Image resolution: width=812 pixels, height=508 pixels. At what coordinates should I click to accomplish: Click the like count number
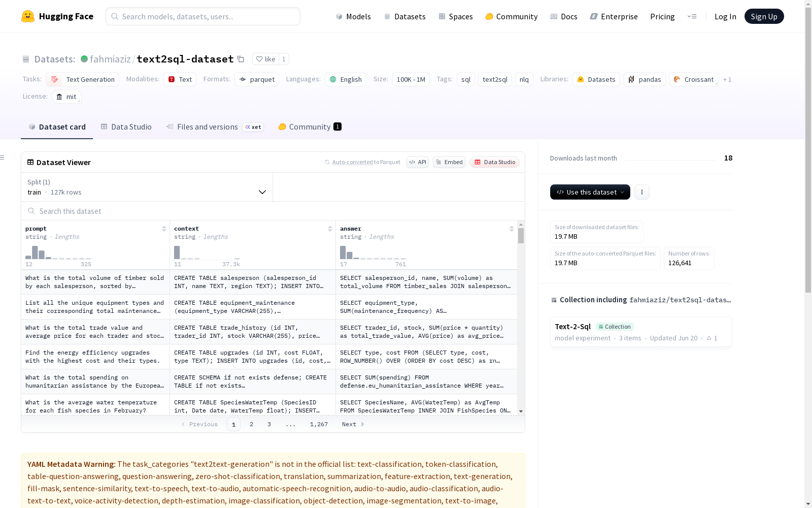pos(284,59)
